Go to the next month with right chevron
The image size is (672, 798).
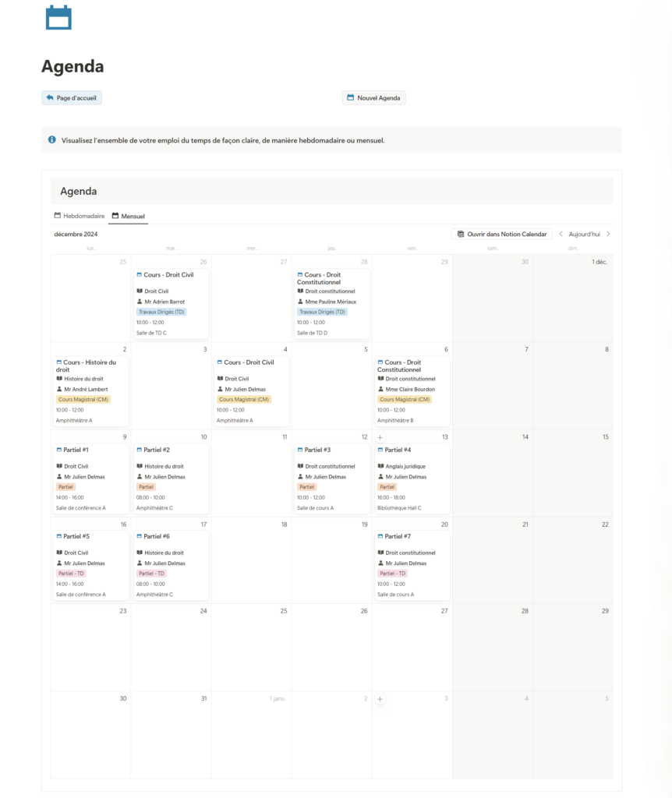coord(608,234)
